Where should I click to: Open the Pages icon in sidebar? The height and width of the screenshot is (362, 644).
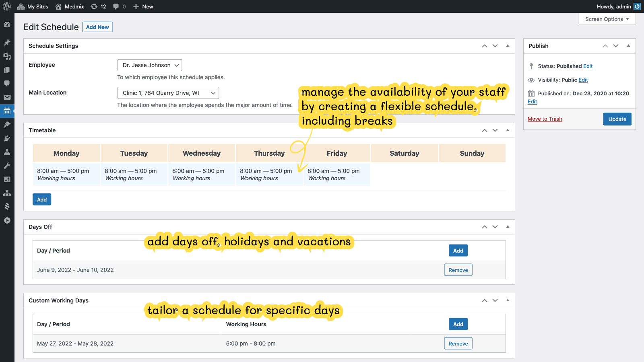click(x=7, y=70)
